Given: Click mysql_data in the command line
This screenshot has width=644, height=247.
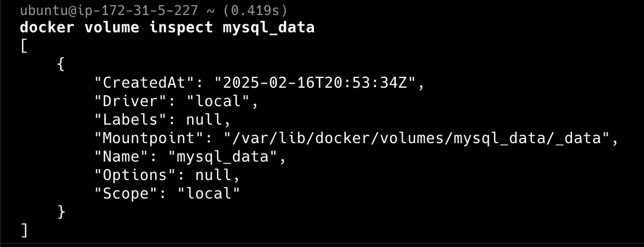Looking at the screenshot, I should pyautogui.click(x=268, y=28).
